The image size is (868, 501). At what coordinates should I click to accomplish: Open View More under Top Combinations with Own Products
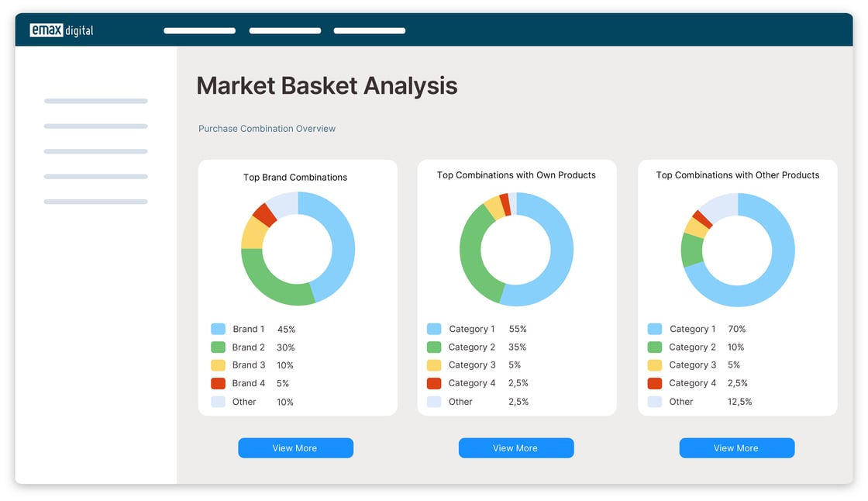516,447
